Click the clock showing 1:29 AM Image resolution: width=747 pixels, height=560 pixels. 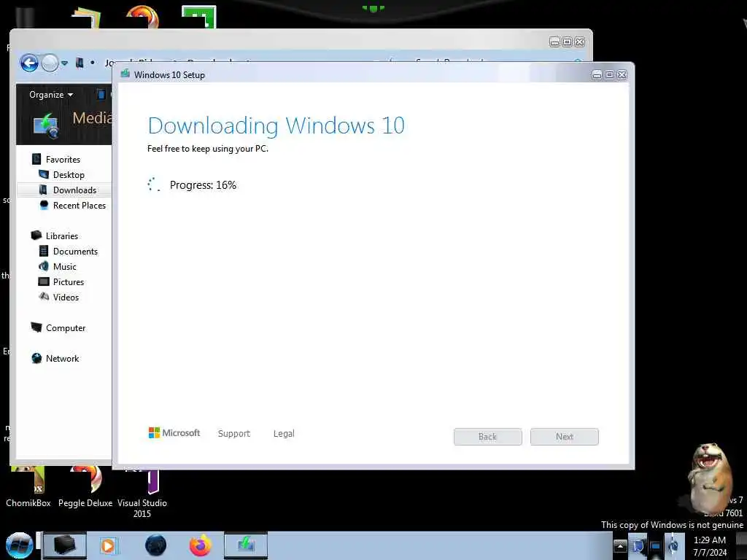710,545
